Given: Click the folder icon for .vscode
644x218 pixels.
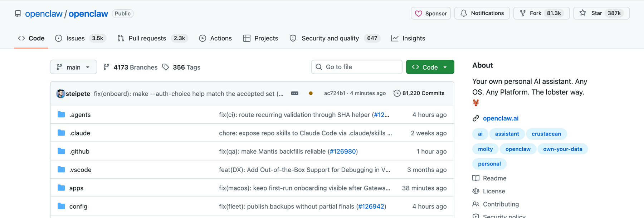Looking at the screenshot, I should point(61,169).
